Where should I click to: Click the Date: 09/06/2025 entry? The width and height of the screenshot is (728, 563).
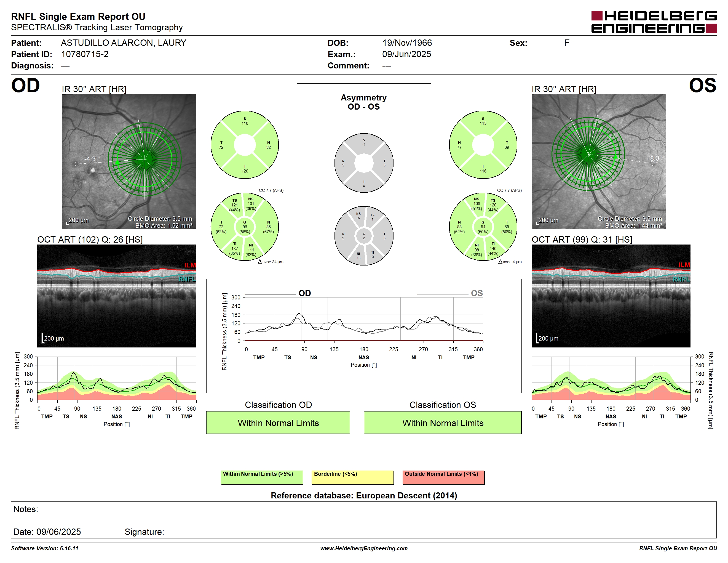point(47,532)
